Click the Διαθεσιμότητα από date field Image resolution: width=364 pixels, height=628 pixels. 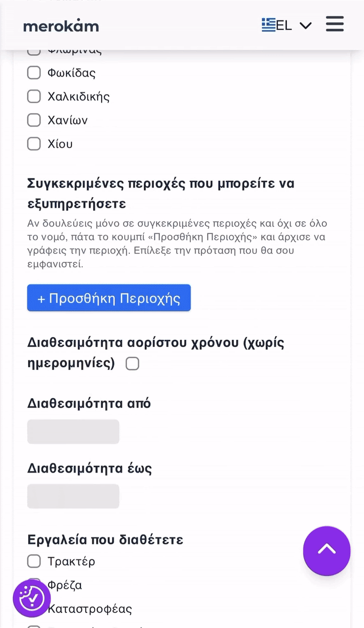[73, 431]
